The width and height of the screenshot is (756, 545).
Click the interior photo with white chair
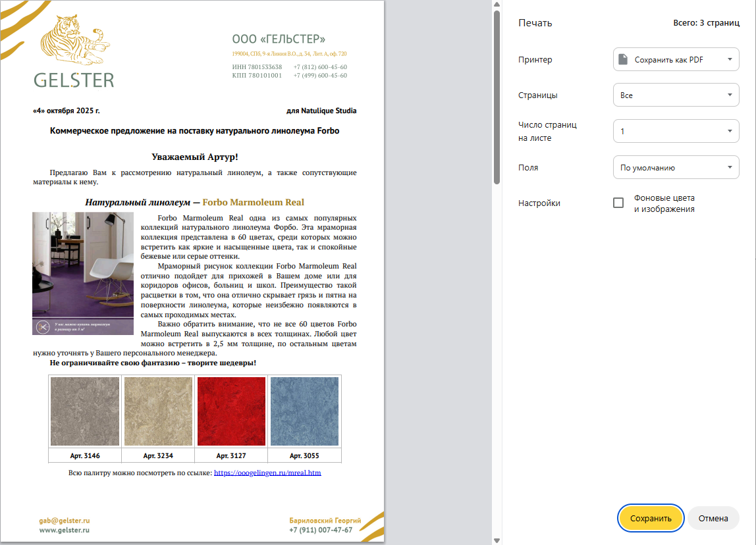(x=83, y=273)
